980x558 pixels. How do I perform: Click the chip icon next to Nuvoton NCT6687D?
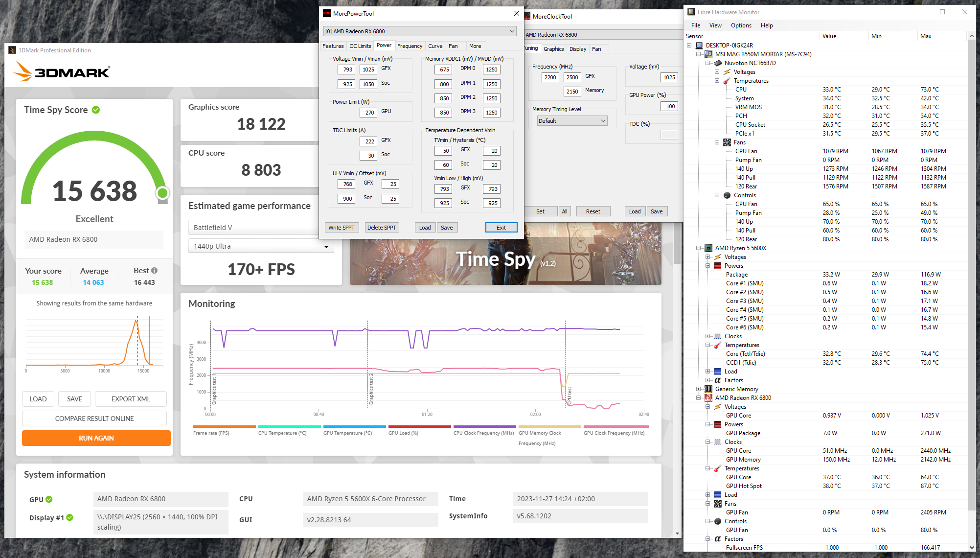pyautogui.click(x=718, y=63)
